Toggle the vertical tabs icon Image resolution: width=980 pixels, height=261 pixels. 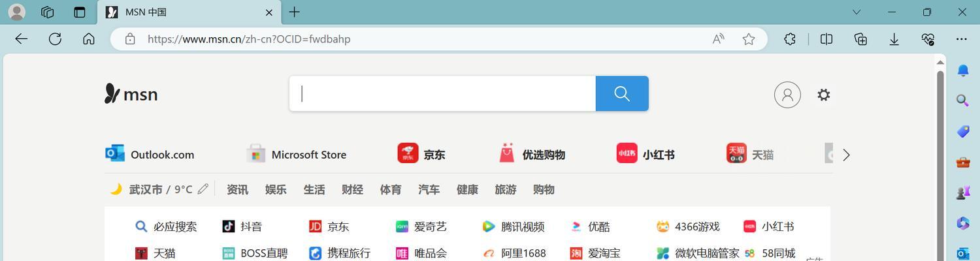pos(80,12)
